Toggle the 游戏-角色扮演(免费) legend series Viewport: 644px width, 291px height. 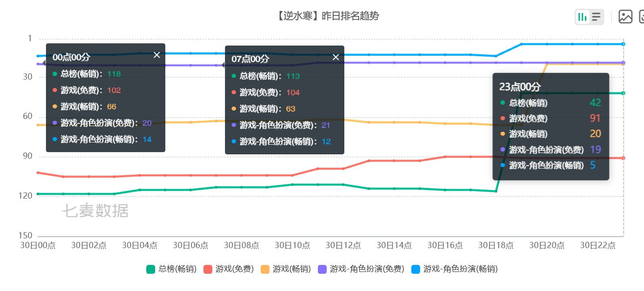[361, 269]
